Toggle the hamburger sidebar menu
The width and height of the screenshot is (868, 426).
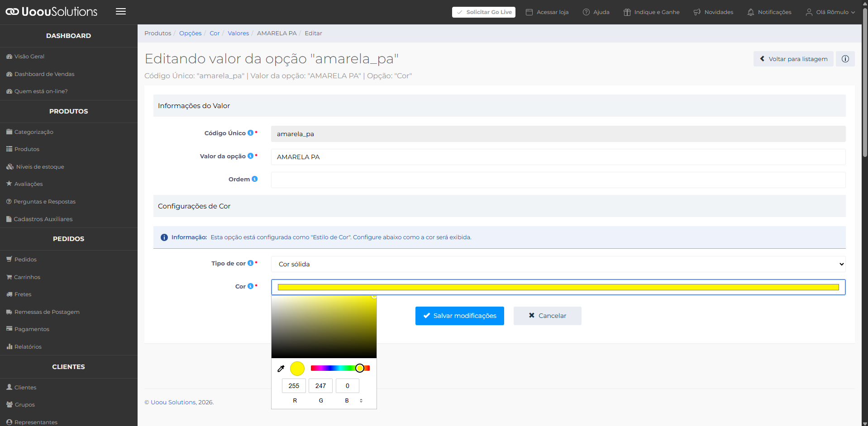coord(121,12)
